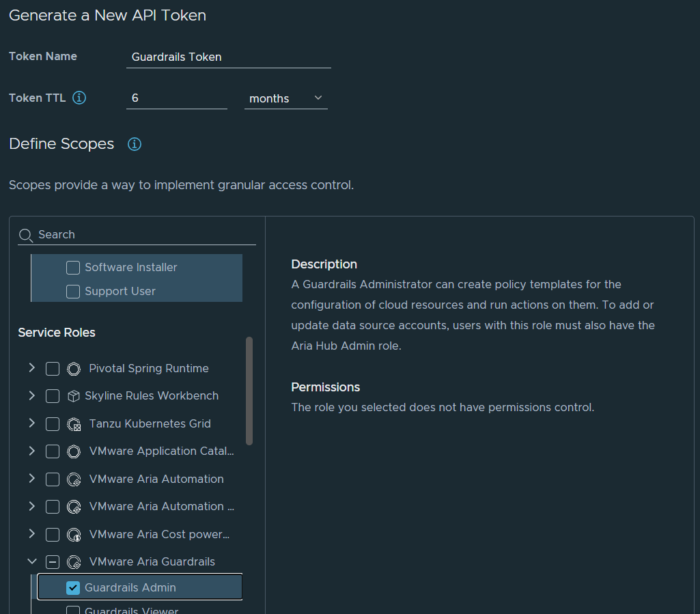Open the months TTL unit dropdown
Screen dimensions: 700x614
point(285,98)
